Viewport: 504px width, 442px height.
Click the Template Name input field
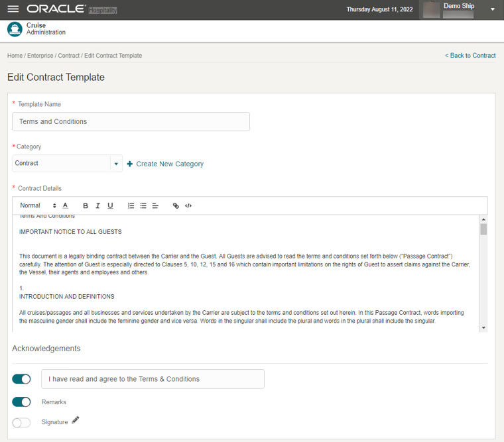tap(131, 121)
